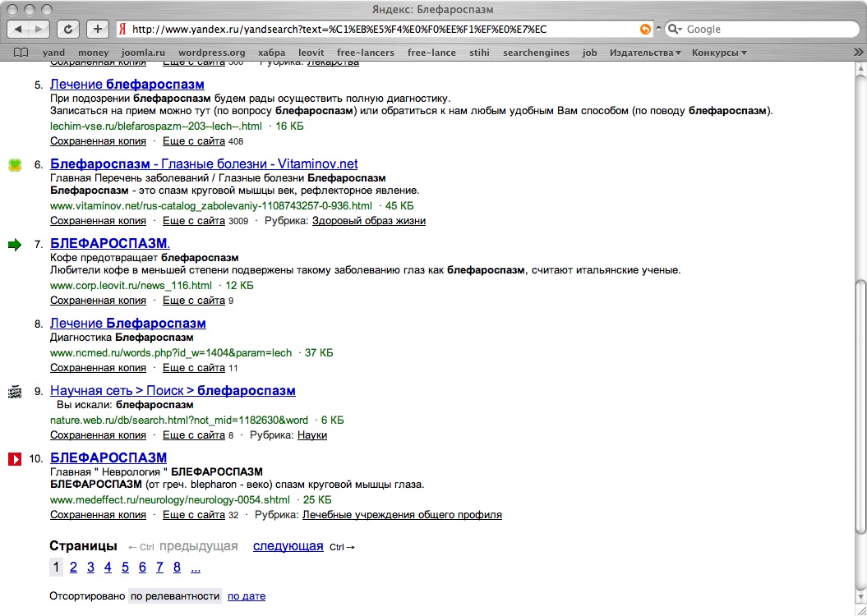The width and height of the screenshot is (867, 616).
Task: Open result 7 title 'БЛЕФАРОСПАЗМ.'
Action: point(110,244)
